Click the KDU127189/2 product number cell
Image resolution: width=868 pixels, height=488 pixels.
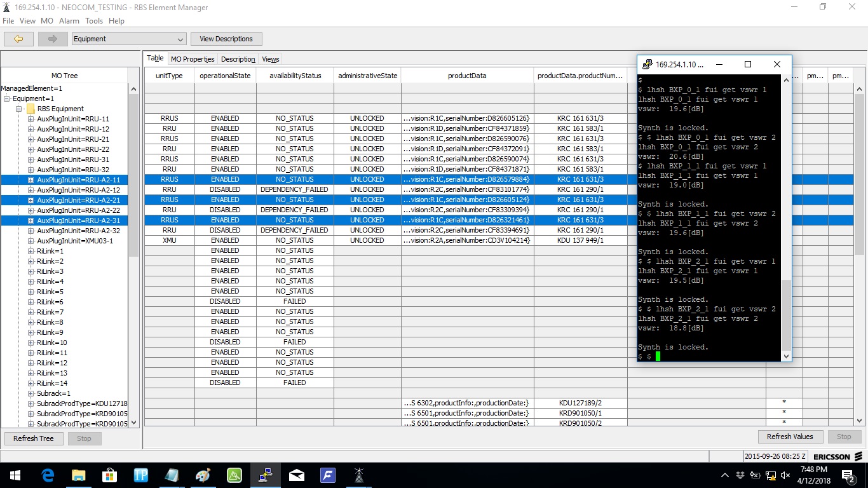581,403
